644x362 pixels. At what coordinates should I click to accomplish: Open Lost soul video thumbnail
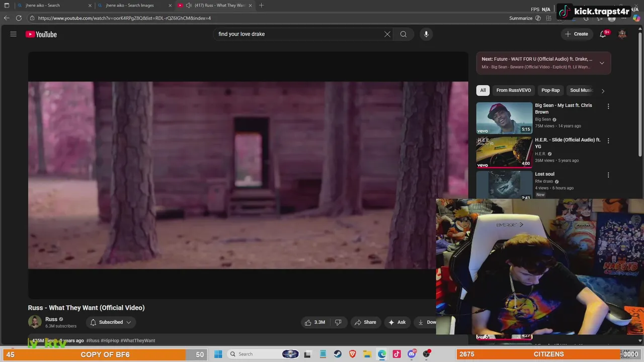point(504,185)
